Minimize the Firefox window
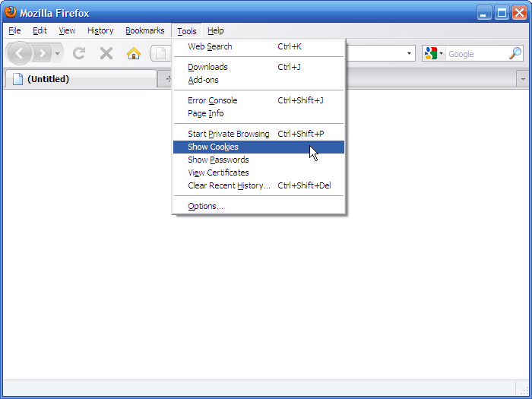 (x=484, y=13)
